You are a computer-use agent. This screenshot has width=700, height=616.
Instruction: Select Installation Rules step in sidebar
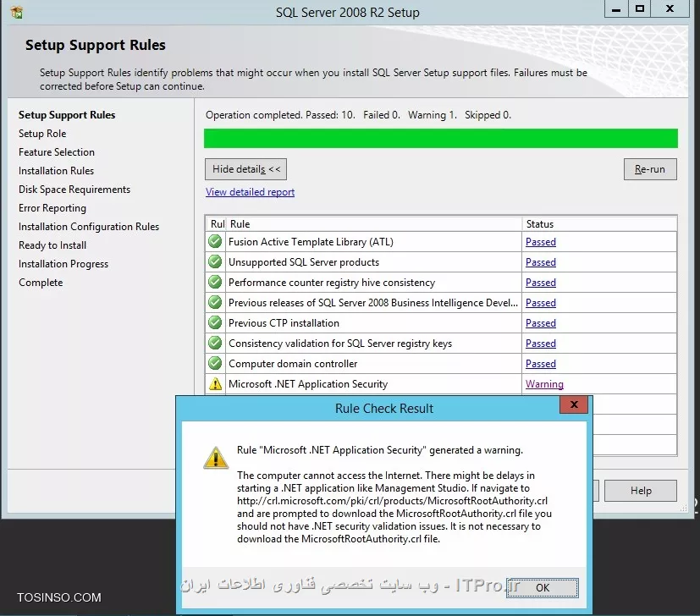tap(56, 171)
